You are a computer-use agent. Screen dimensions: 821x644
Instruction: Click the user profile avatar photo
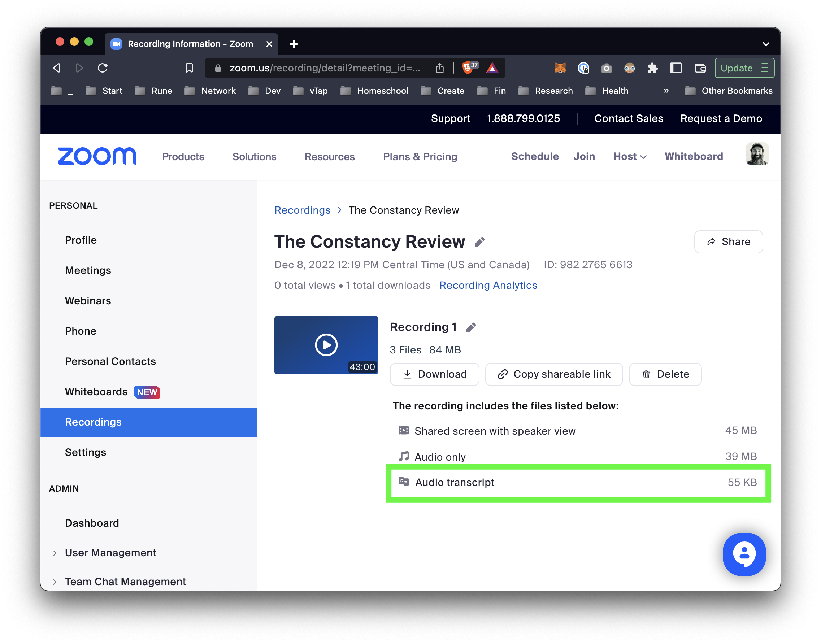tap(756, 154)
